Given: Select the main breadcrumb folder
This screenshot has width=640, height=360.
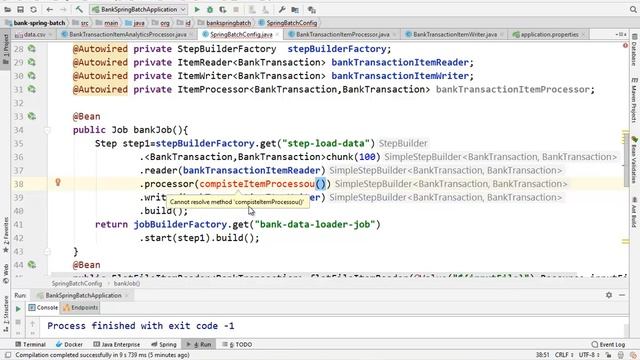Looking at the screenshot, I should pyautogui.click(x=107, y=23).
